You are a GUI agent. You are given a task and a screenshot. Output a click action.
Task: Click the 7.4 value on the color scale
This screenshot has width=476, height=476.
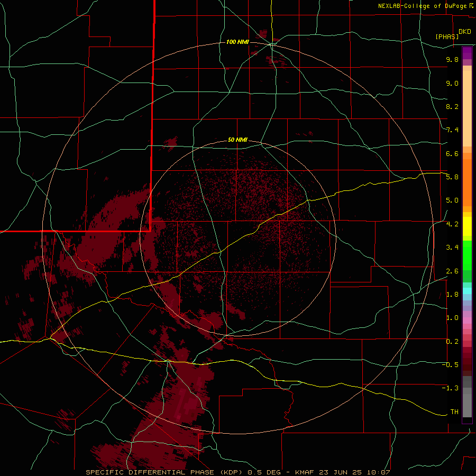[452, 130]
